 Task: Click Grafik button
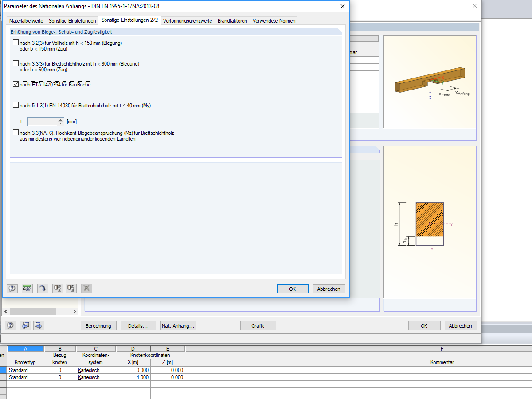coord(258,325)
